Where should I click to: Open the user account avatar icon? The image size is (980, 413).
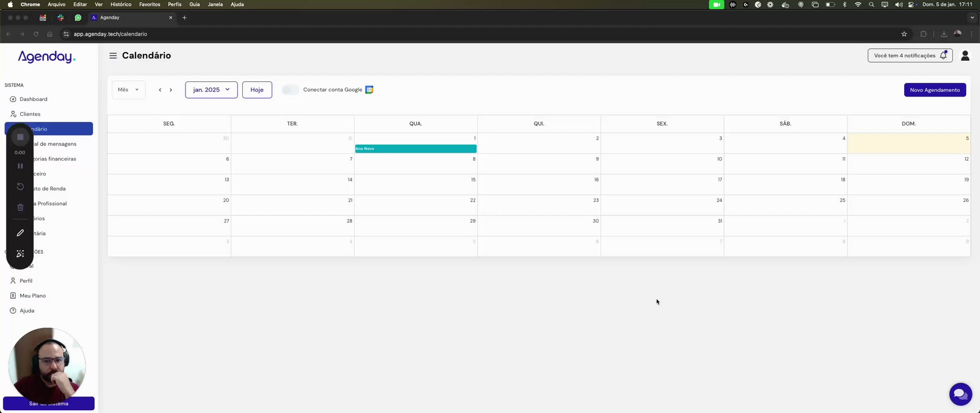point(965,56)
